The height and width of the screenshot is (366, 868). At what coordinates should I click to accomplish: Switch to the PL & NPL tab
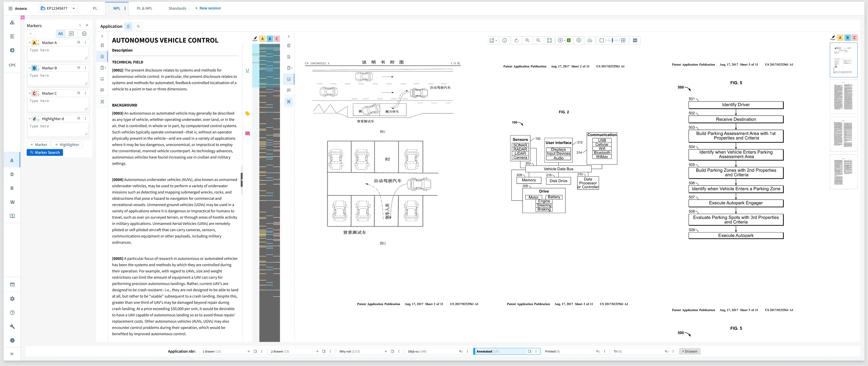[x=145, y=8]
